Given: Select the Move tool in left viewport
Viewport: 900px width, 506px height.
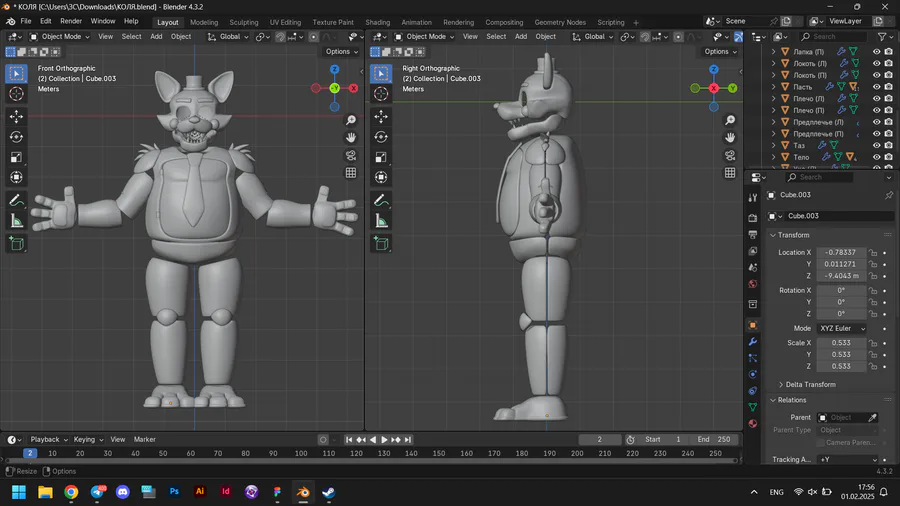Looking at the screenshot, I should 16,116.
